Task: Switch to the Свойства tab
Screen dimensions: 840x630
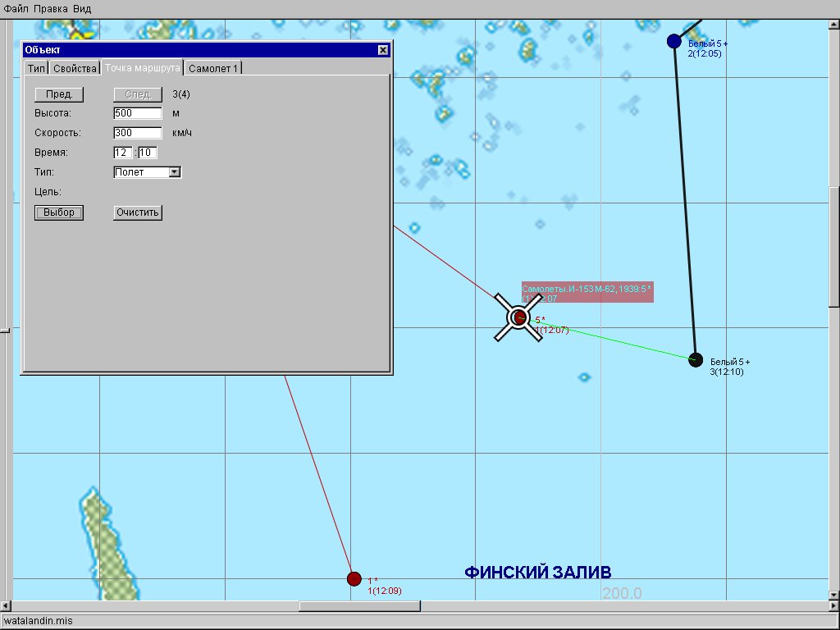Action: click(x=75, y=68)
